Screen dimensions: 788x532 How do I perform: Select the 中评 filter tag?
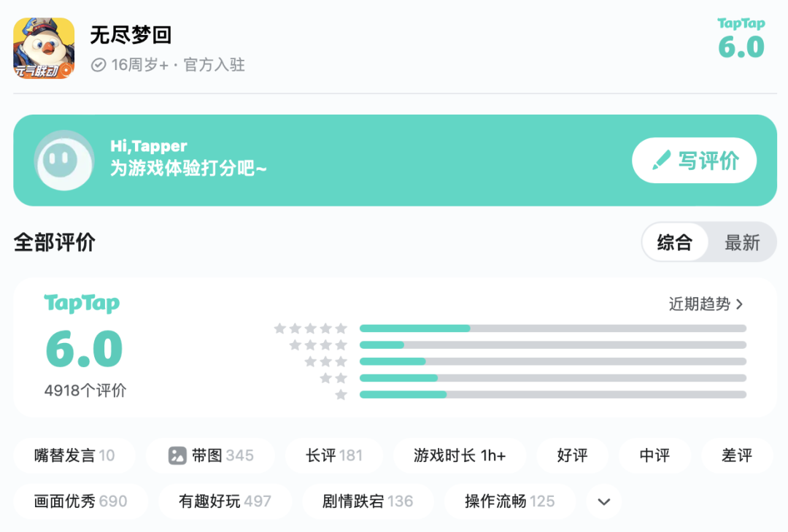tap(654, 456)
